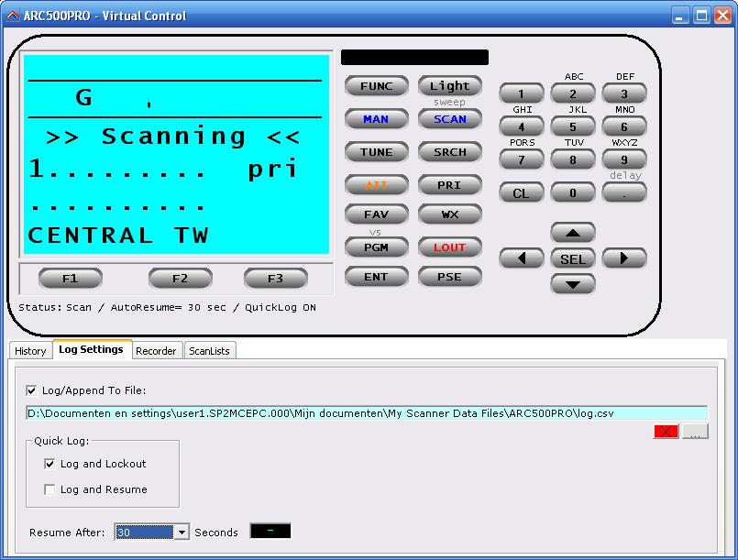Screen dimensions: 738x560
Task: Click keypad digit 3 DEF
Action: pos(624,93)
